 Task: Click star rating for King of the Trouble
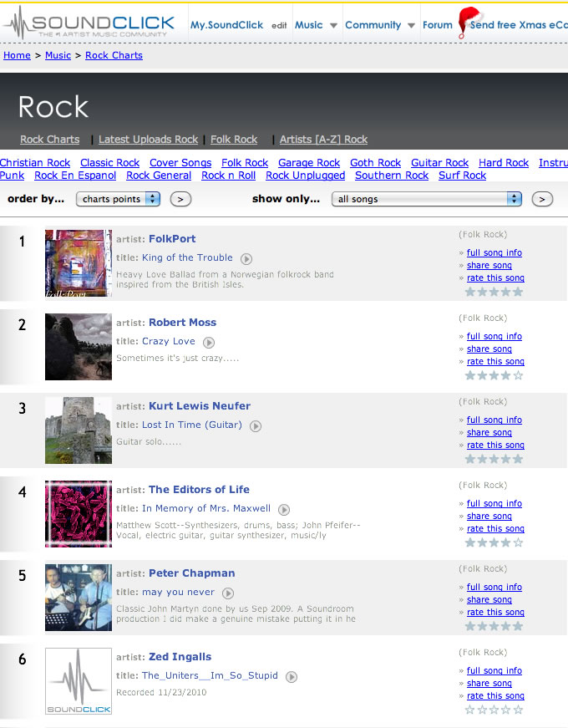pyautogui.click(x=494, y=292)
